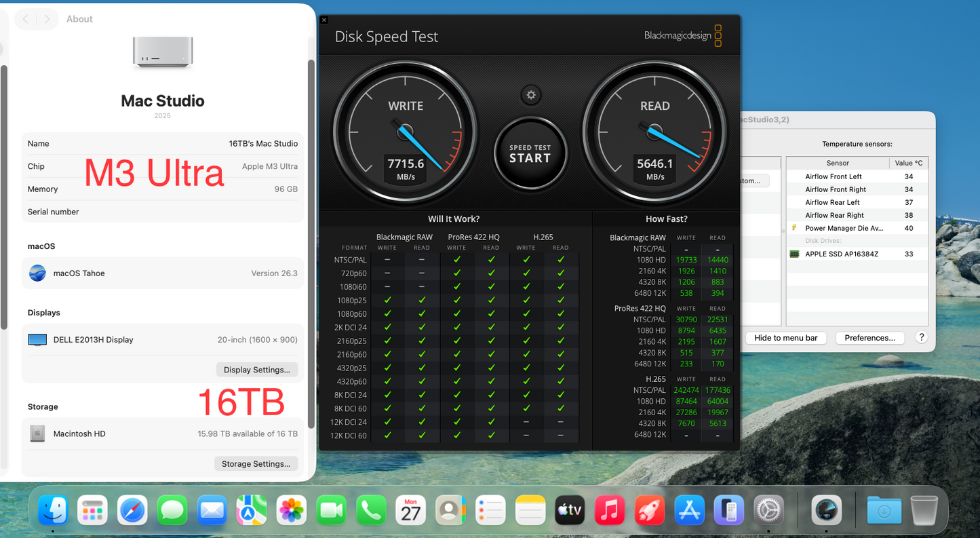The height and width of the screenshot is (538, 980).
Task: Click the H.265 NTSC/PAL read value 177436
Action: (x=718, y=390)
